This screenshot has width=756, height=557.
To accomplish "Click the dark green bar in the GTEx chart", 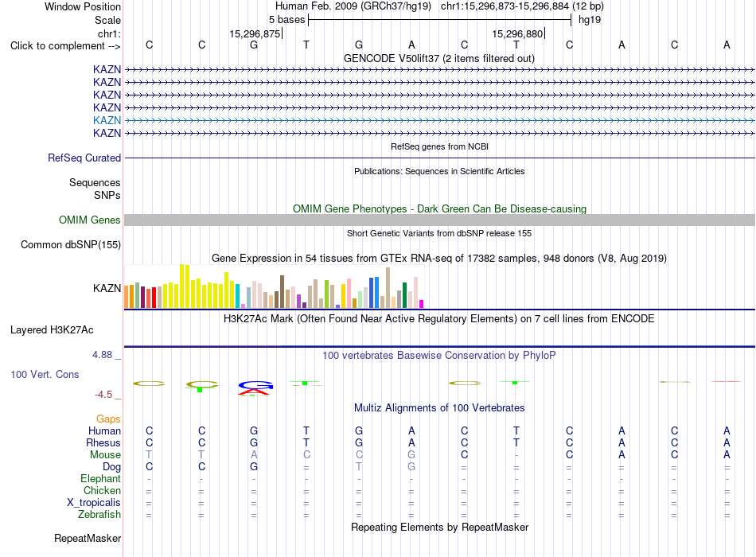I will (x=404, y=295).
